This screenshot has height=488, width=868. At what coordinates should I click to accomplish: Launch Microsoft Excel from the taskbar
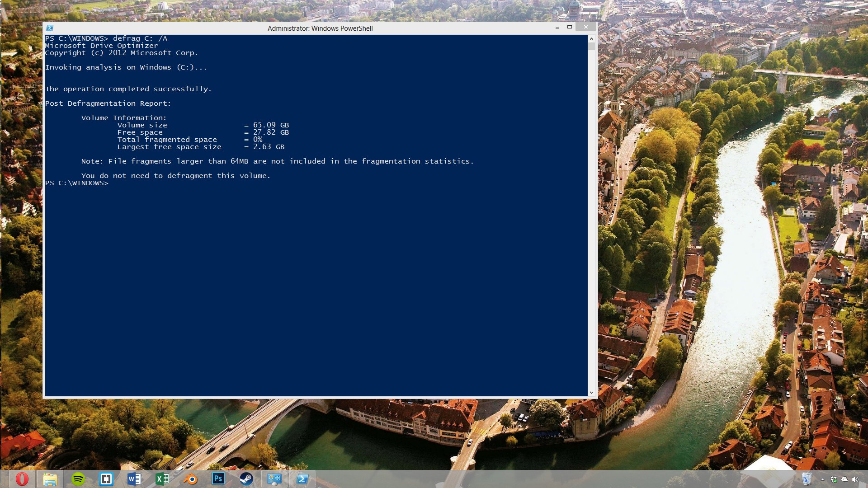(162, 479)
